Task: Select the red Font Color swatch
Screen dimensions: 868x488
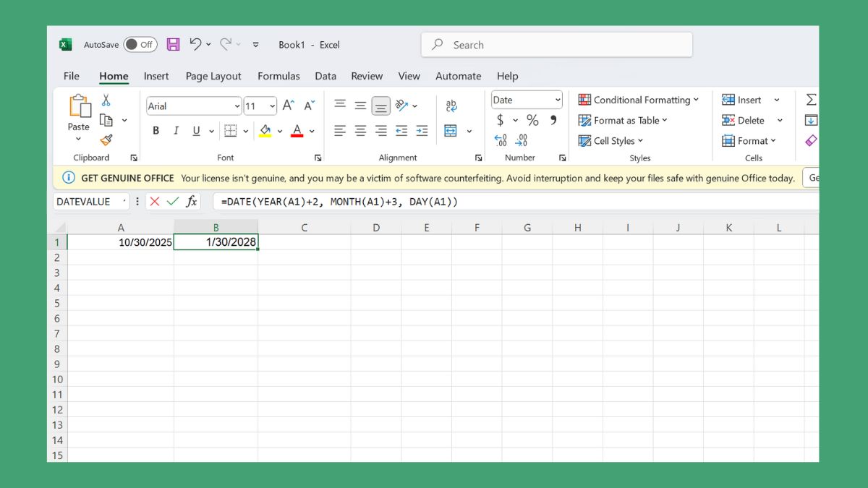Action: (297, 130)
